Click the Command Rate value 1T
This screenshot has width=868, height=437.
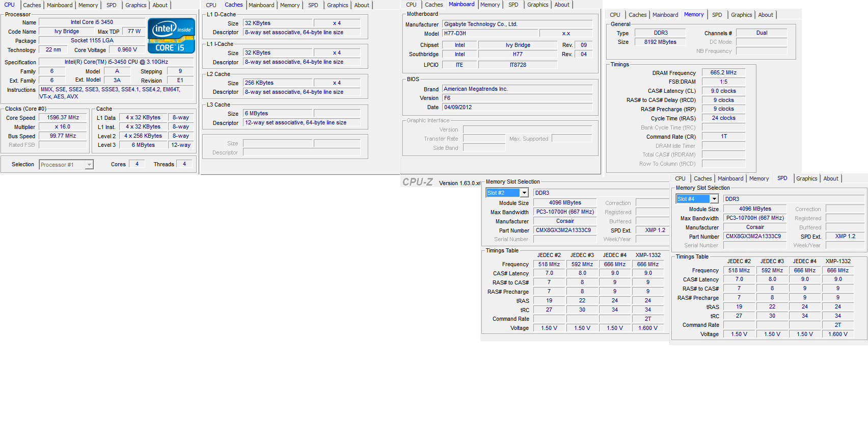click(723, 137)
